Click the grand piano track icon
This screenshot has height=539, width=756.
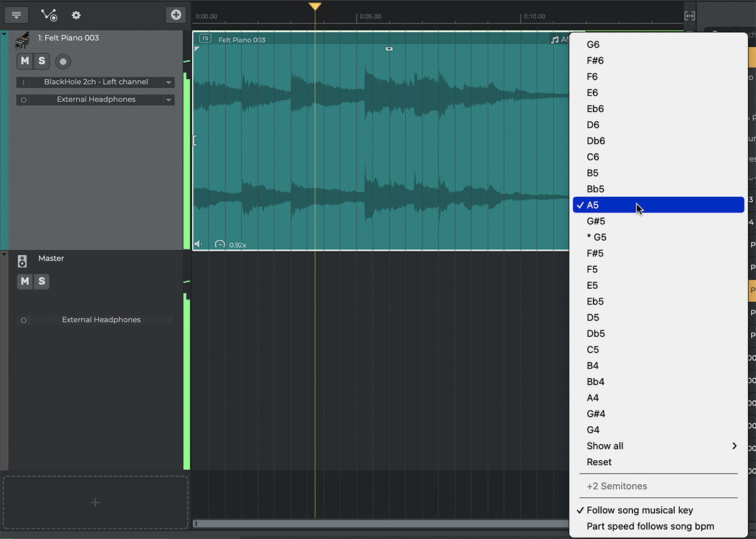(x=23, y=41)
